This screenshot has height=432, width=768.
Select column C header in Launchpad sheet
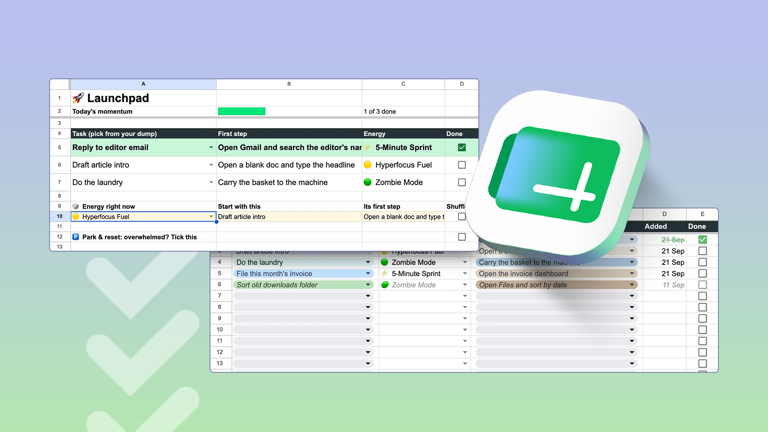click(403, 84)
